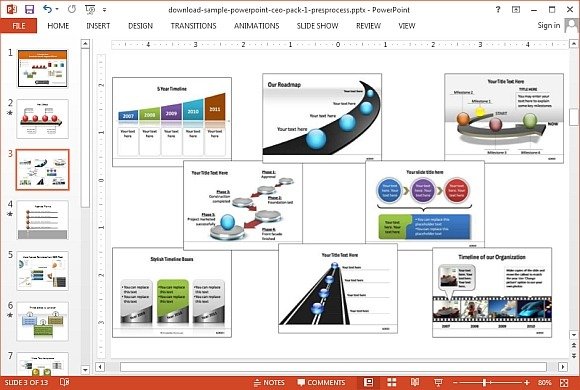The width and height of the screenshot is (580, 390).
Task: Click the horizontal scrollbar track
Action: pos(333,367)
